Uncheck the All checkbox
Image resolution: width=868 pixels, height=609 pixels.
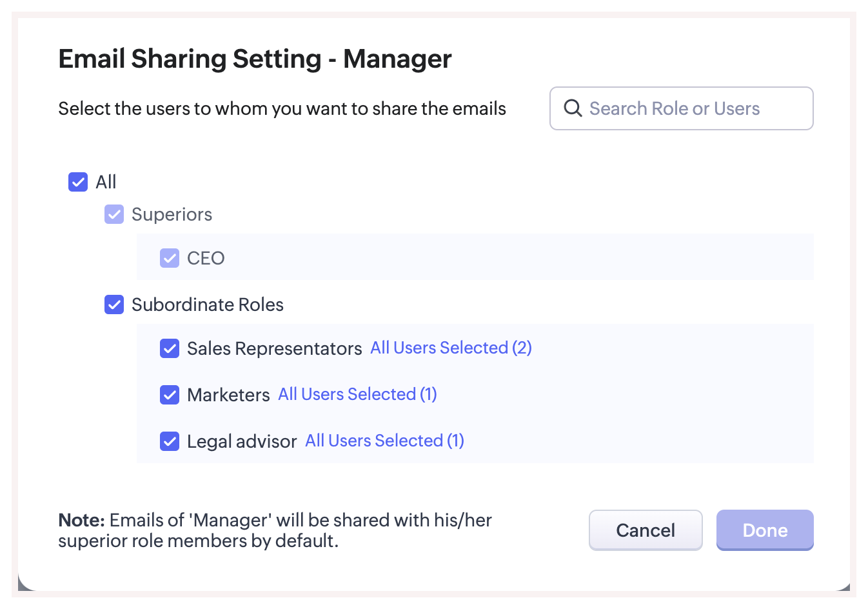pyautogui.click(x=78, y=182)
